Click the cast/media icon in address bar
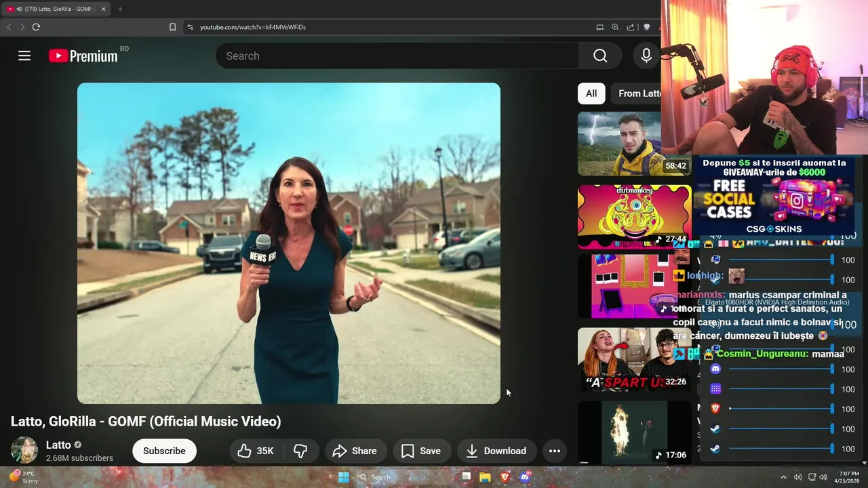868x488 pixels. (x=600, y=27)
